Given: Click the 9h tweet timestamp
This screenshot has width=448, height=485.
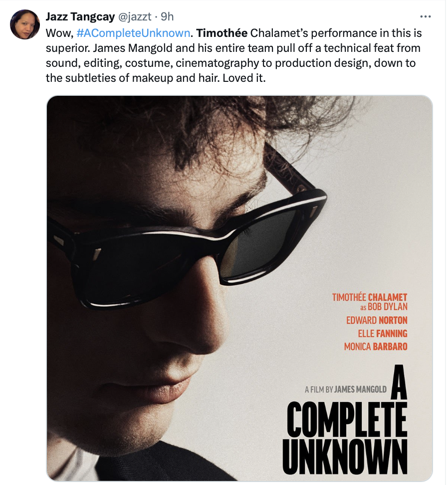Looking at the screenshot, I should (x=167, y=16).
